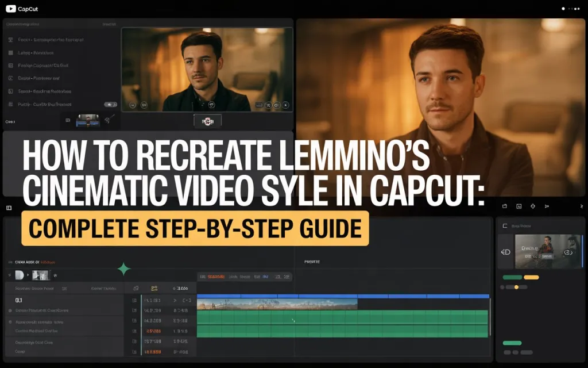
Task: Open the right panel's video thumbnail
Action: pos(548,251)
